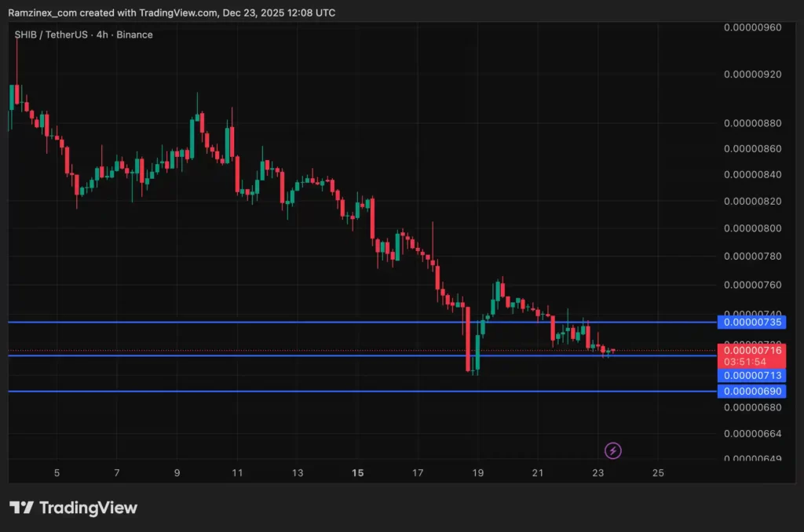
Task: Click the 0.00000960 price axis label
Action: pyautogui.click(x=751, y=27)
